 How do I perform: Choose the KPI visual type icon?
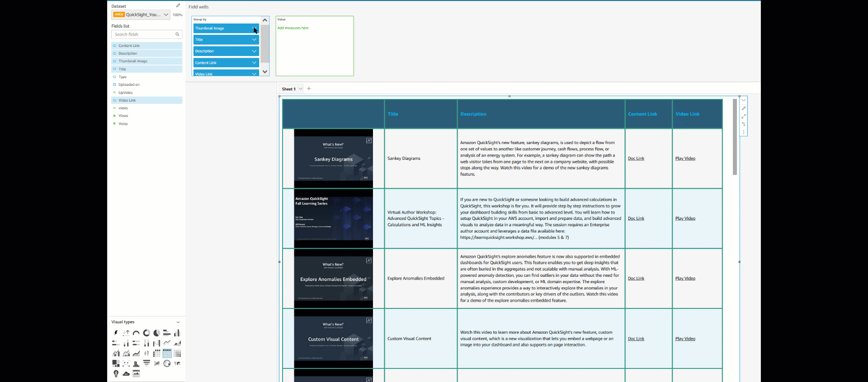(x=126, y=333)
